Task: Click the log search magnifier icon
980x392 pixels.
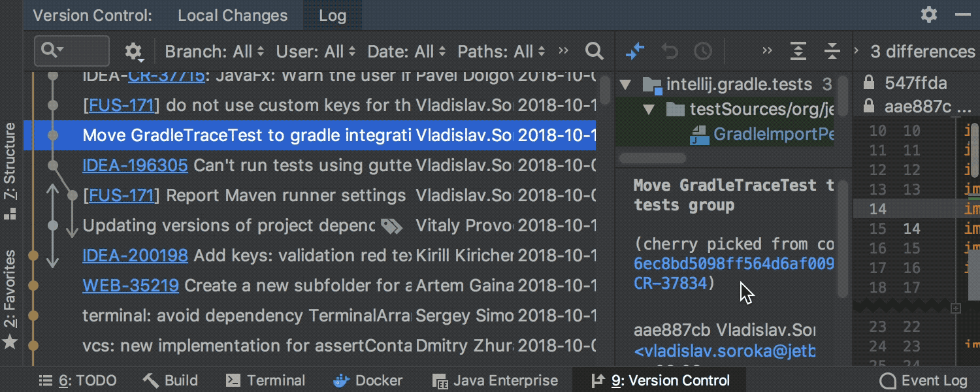Action: coord(594,51)
